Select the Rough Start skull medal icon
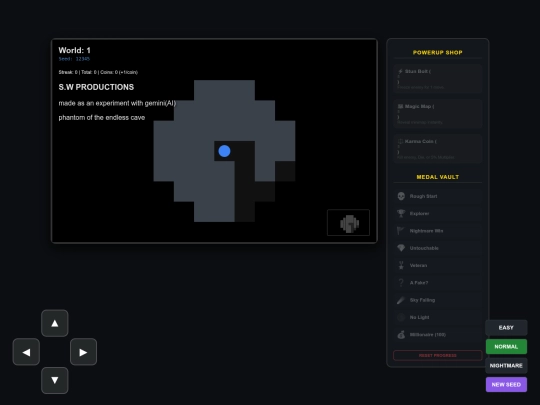 pos(401,196)
